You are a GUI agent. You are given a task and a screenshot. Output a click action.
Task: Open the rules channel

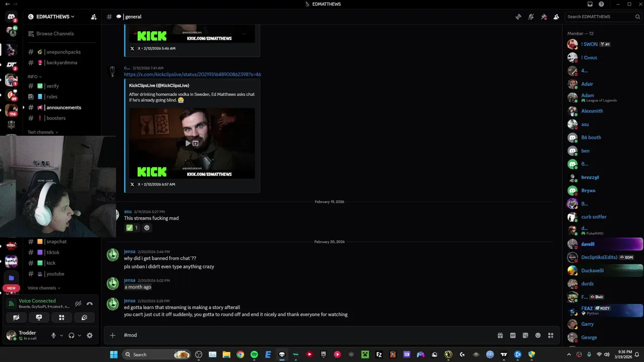tap(51, 97)
